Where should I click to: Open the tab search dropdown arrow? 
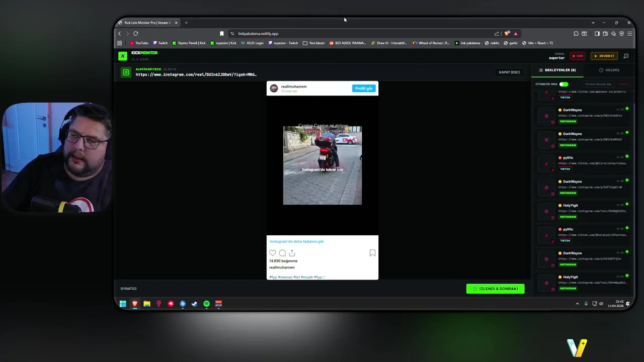point(593,23)
